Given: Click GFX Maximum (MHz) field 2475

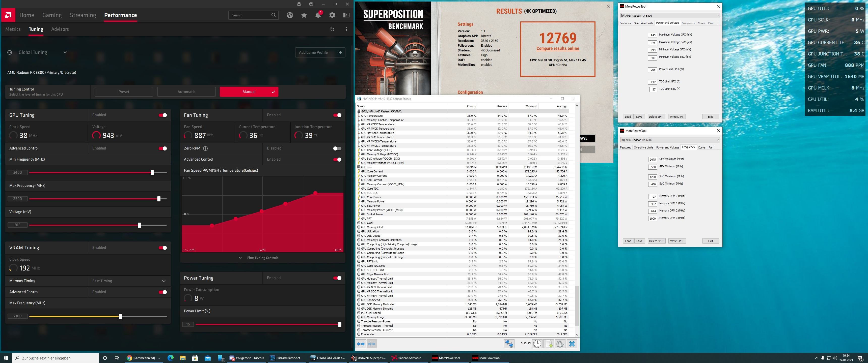Looking at the screenshot, I should coord(653,160).
